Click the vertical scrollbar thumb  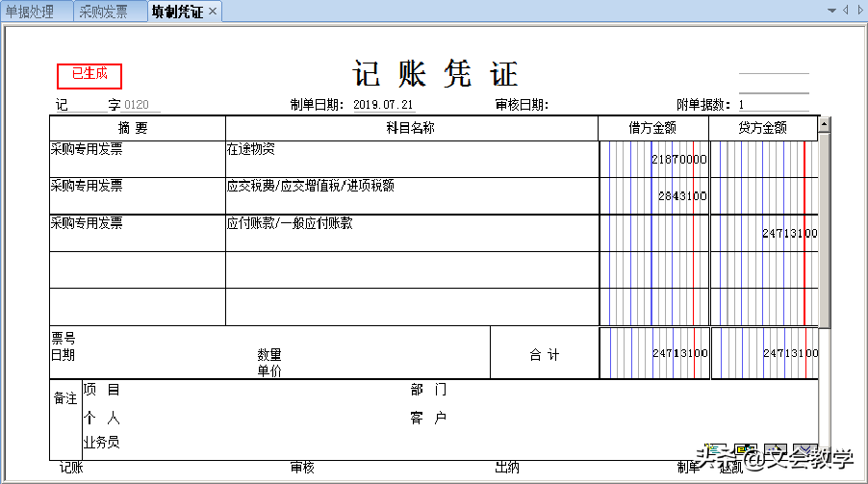825,230
